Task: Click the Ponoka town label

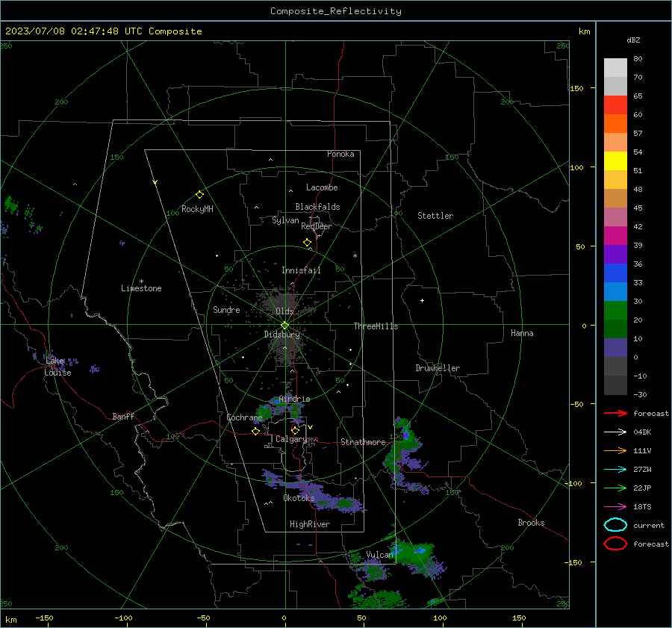Action: [x=340, y=154]
